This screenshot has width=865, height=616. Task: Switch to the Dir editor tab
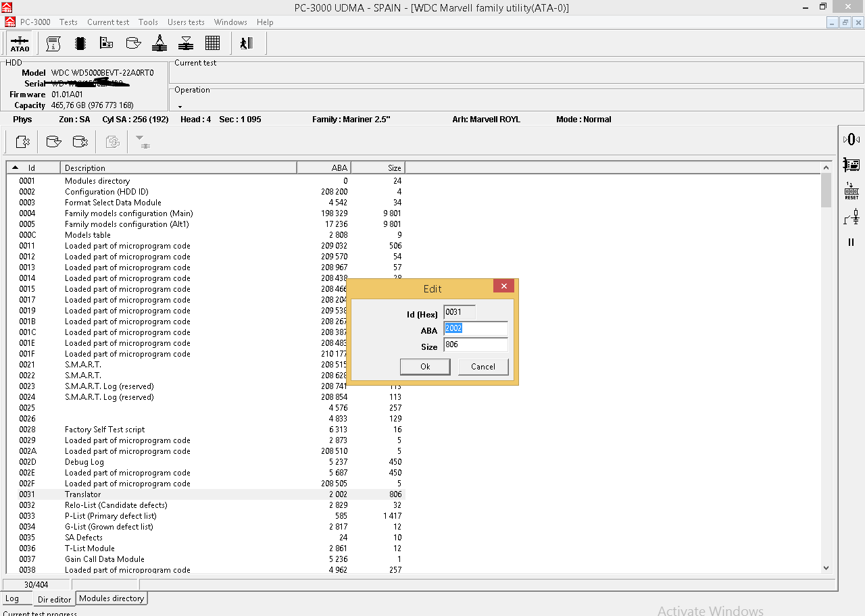[54, 599]
